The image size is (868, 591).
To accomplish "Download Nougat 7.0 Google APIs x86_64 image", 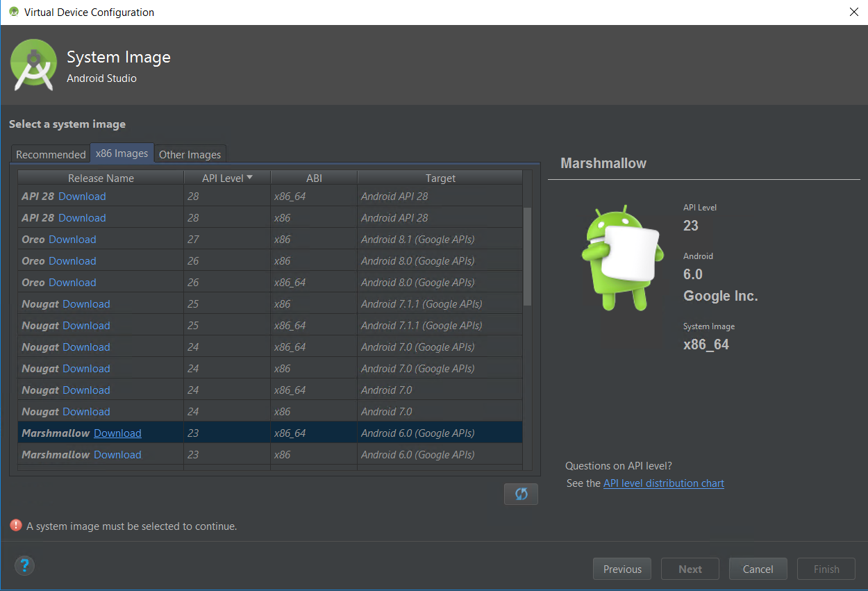I will (86, 347).
